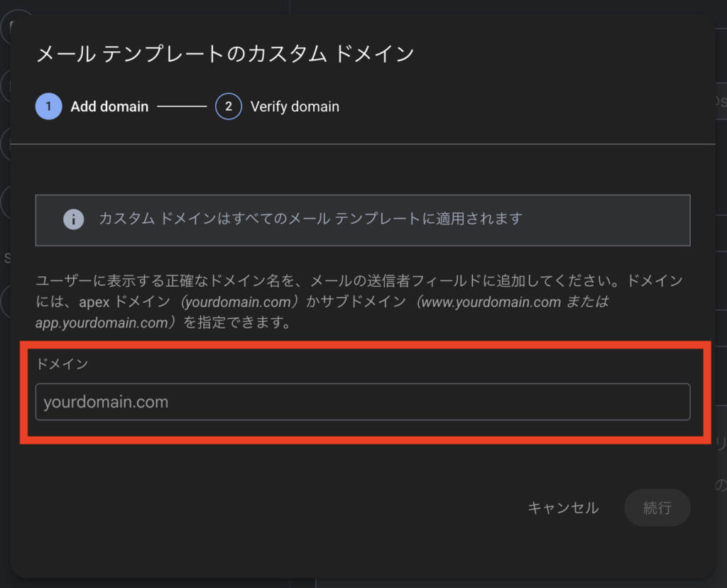Click the step 1 numbered circle
727x588 pixels.
coord(48,107)
